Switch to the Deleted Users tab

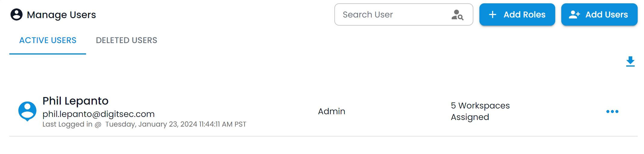126,40
